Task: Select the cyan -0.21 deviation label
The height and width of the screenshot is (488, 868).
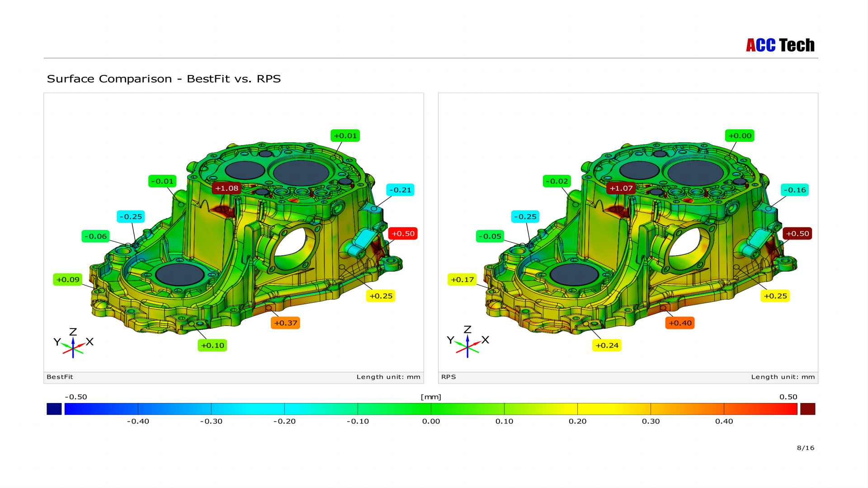Action: pos(400,190)
